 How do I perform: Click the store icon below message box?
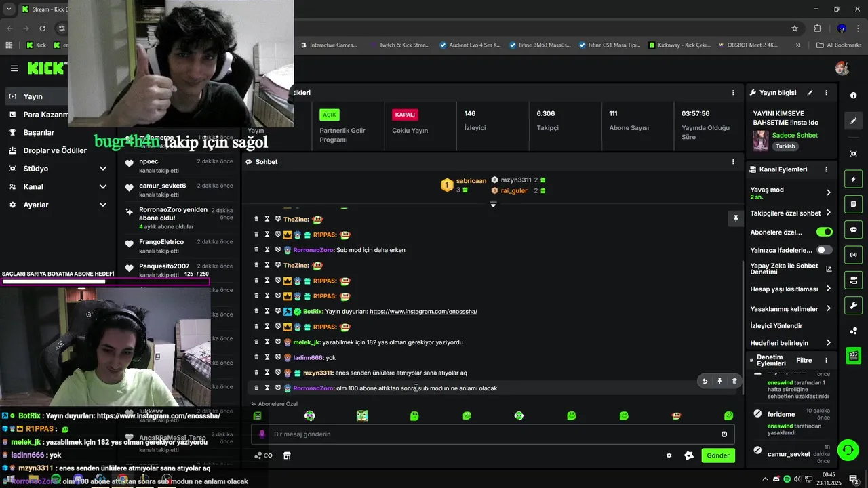pos(287,455)
